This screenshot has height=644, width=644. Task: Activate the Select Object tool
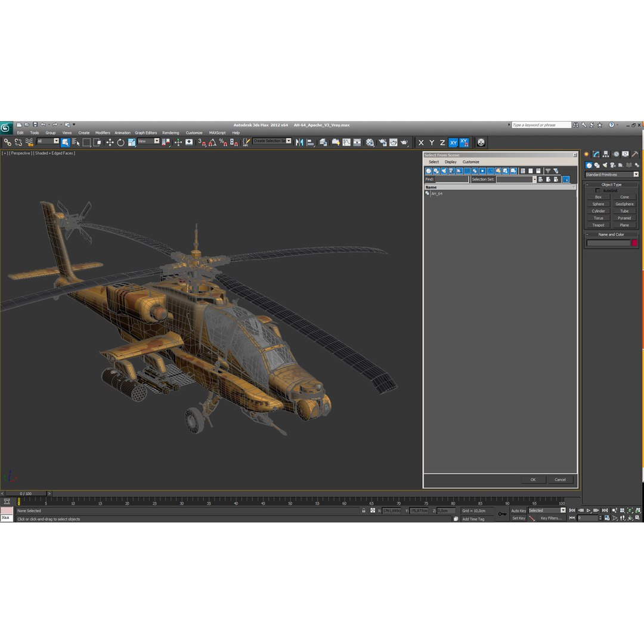[66, 143]
